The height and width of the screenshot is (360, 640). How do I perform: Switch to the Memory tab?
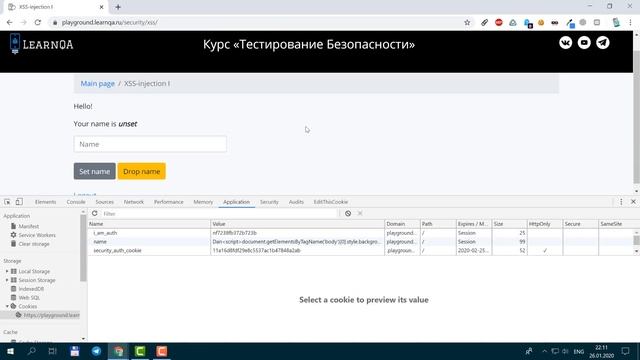pyautogui.click(x=203, y=202)
